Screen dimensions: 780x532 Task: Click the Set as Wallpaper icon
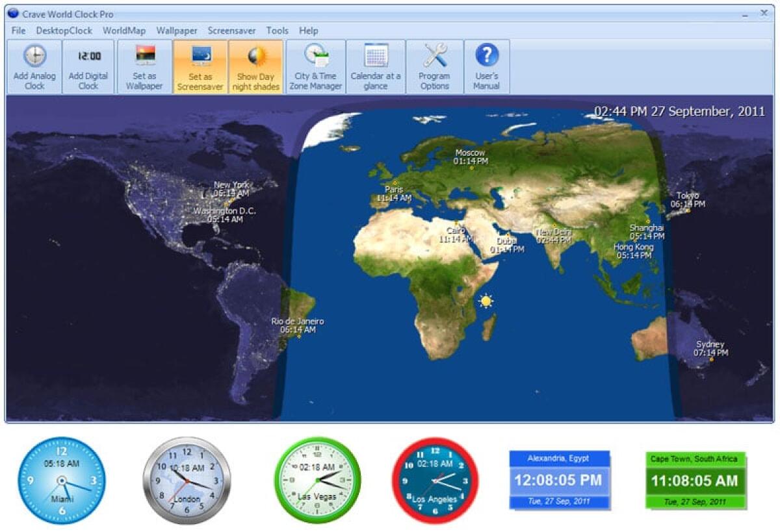click(x=144, y=65)
